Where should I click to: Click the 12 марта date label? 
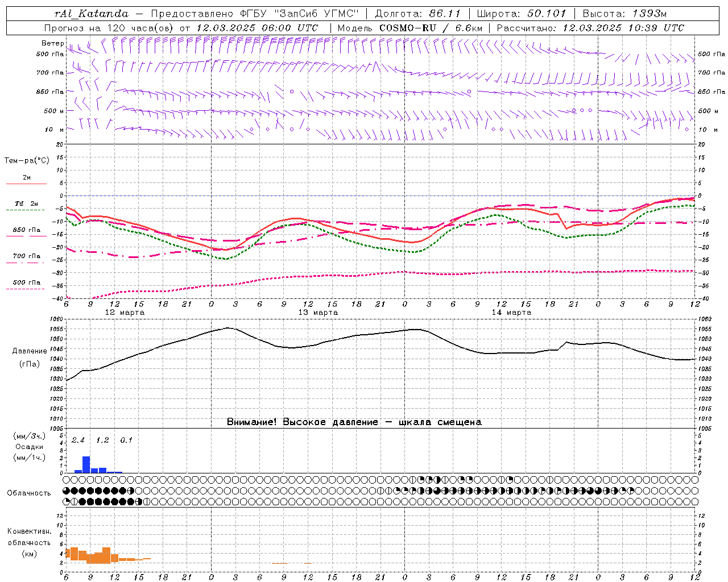[125, 313]
